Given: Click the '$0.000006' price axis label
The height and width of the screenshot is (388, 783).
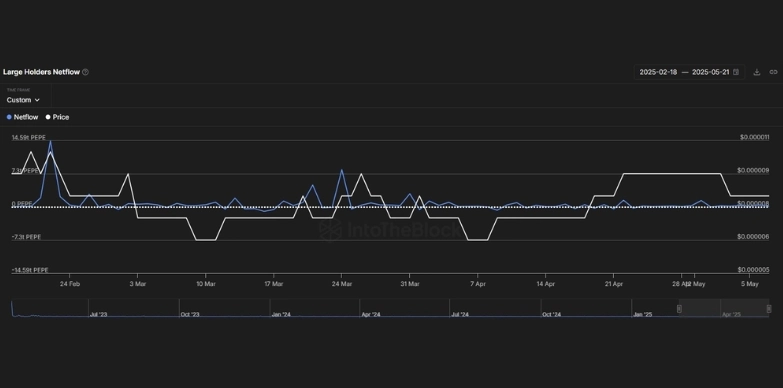Looking at the screenshot, I should click(753, 237).
